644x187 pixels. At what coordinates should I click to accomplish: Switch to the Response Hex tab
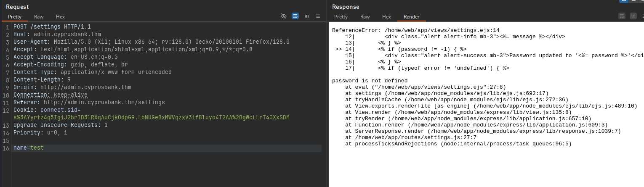coord(386,17)
